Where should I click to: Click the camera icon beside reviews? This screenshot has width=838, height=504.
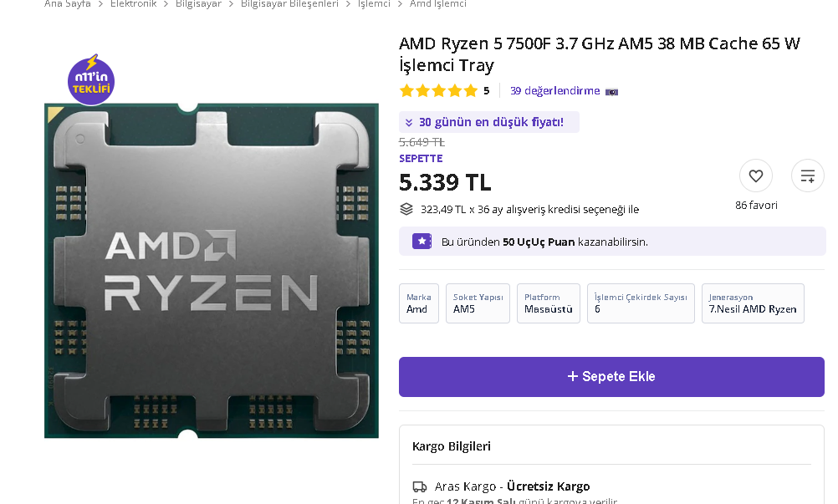[611, 91]
